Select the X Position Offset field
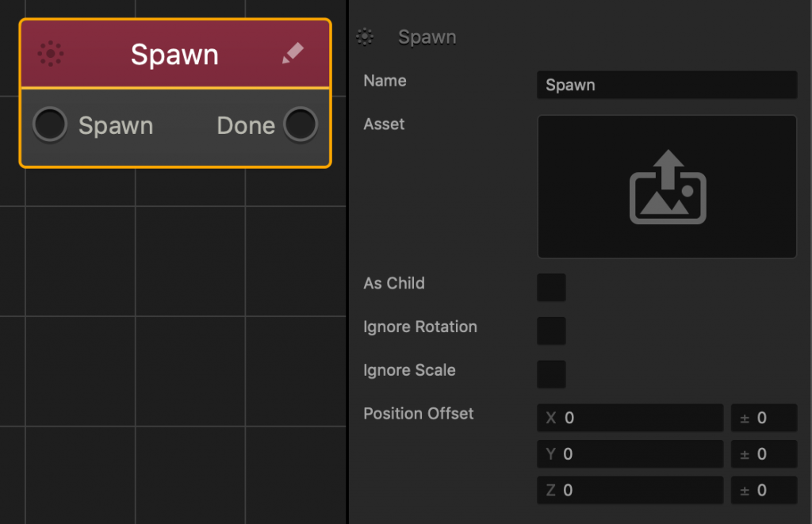The width and height of the screenshot is (812, 524). click(x=630, y=418)
